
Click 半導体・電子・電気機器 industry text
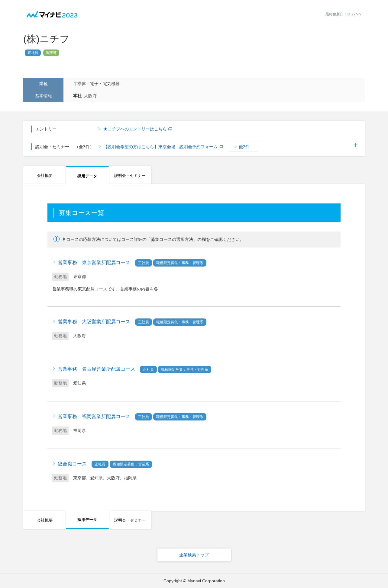pyautogui.click(x=96, y=84)
